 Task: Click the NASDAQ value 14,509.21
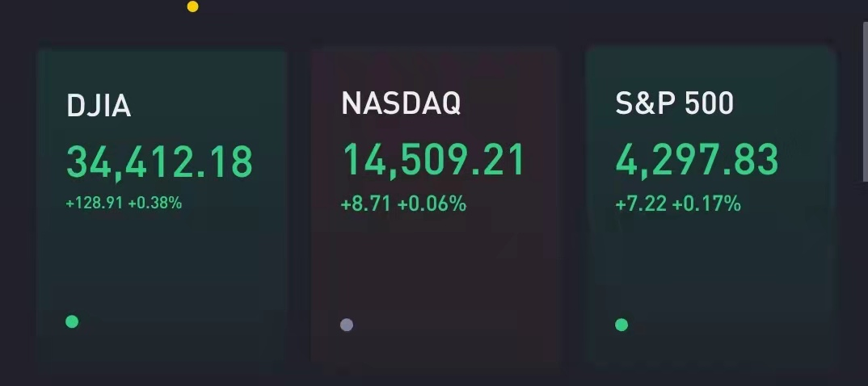(433, 161)
